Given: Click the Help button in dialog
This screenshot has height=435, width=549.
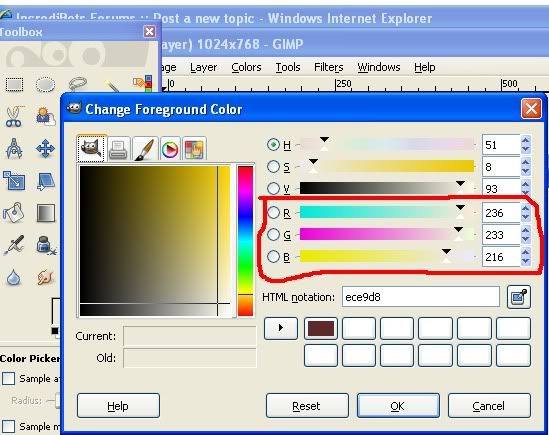Looking at the screenshot, I should 118,406.
